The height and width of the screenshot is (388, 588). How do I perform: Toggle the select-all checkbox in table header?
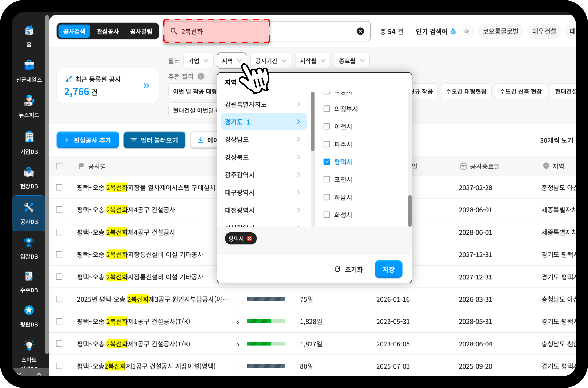click(59, 166)
